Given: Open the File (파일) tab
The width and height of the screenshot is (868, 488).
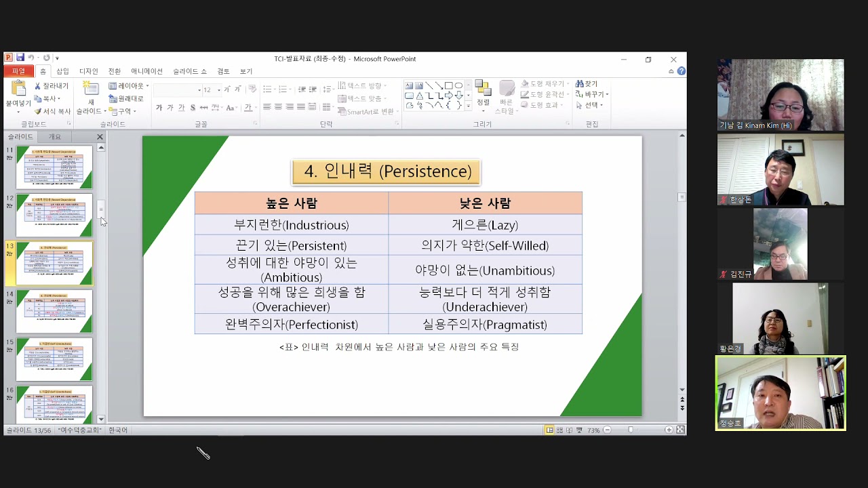Looking at the screenshot, I should tap(18, 71).
